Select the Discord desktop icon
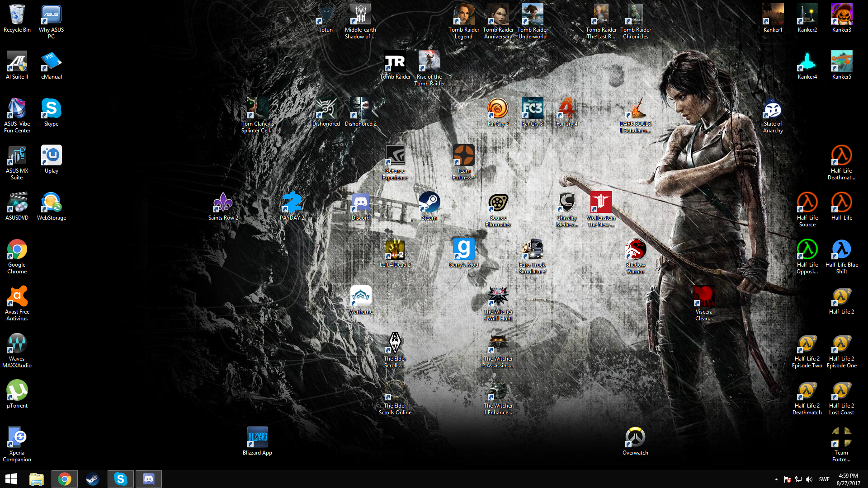 click(x=360, y=202)
